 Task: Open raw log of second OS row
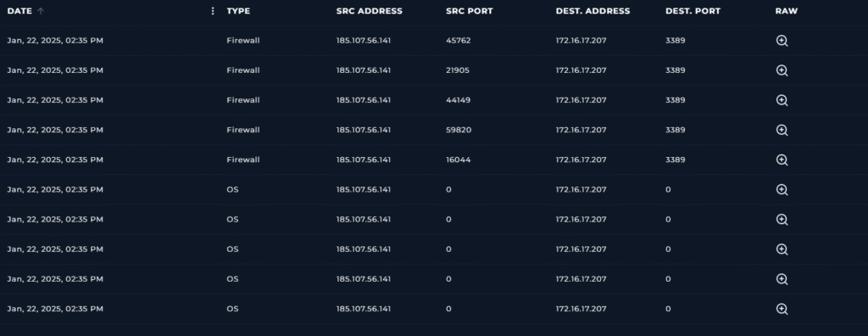coord(782,220)
